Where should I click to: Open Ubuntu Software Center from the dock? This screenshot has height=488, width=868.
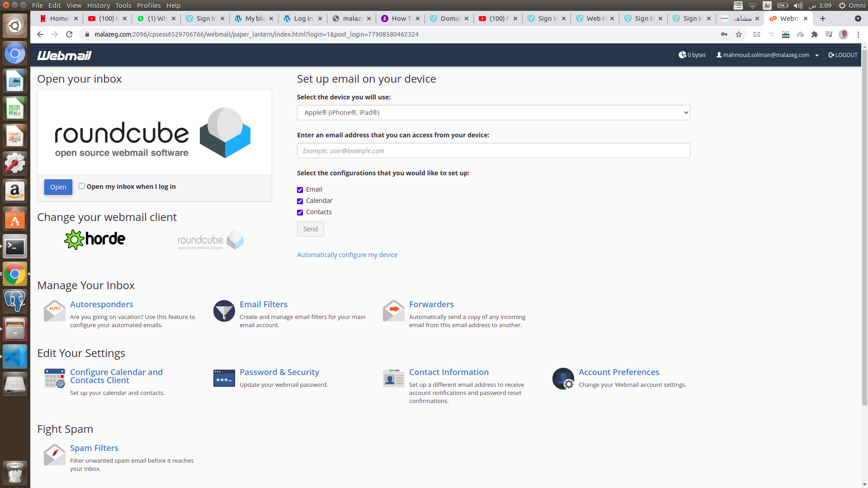point(15,219)
